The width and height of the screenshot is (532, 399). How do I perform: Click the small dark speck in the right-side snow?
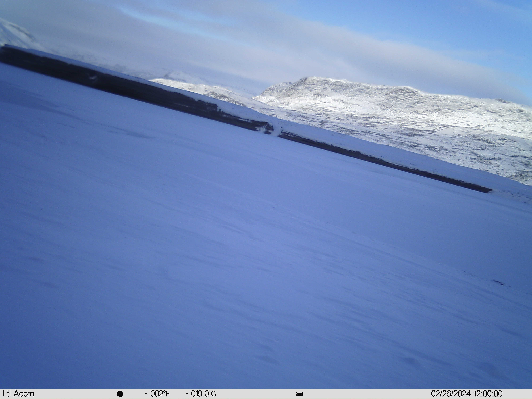coord(498,283)
